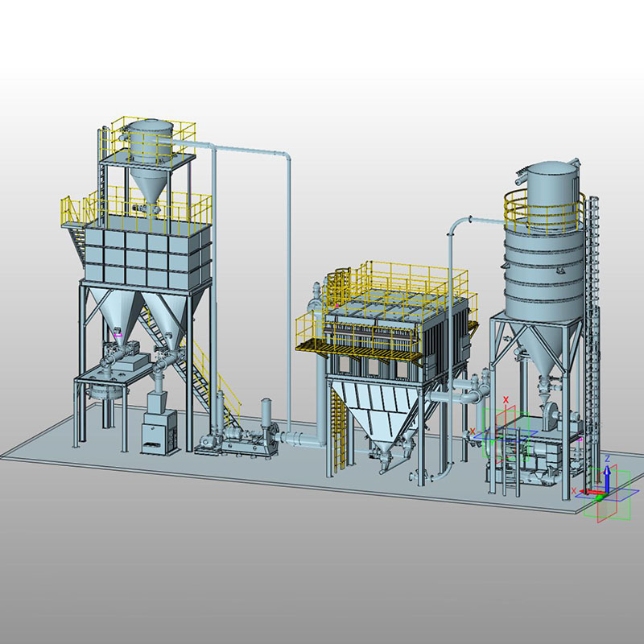Click the pyramid hopper beneath the central collector
This screenshot has height=644, width=644.
tap(378, 411)
